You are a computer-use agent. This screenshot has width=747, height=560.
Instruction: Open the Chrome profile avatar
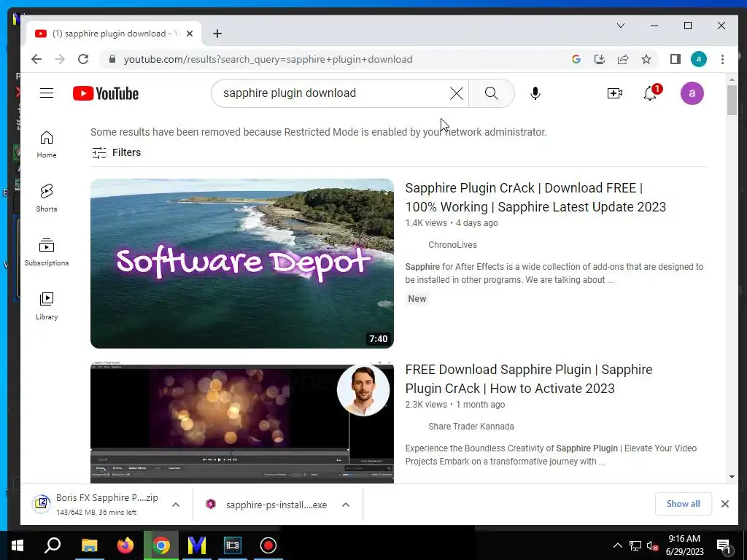pos(698,59)
